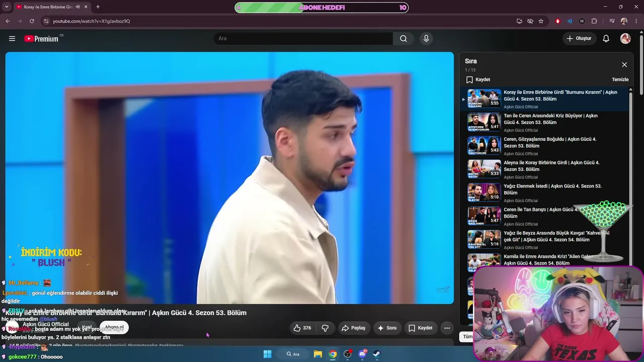Focus the YouTube Ara search field

tap(303, 39)
